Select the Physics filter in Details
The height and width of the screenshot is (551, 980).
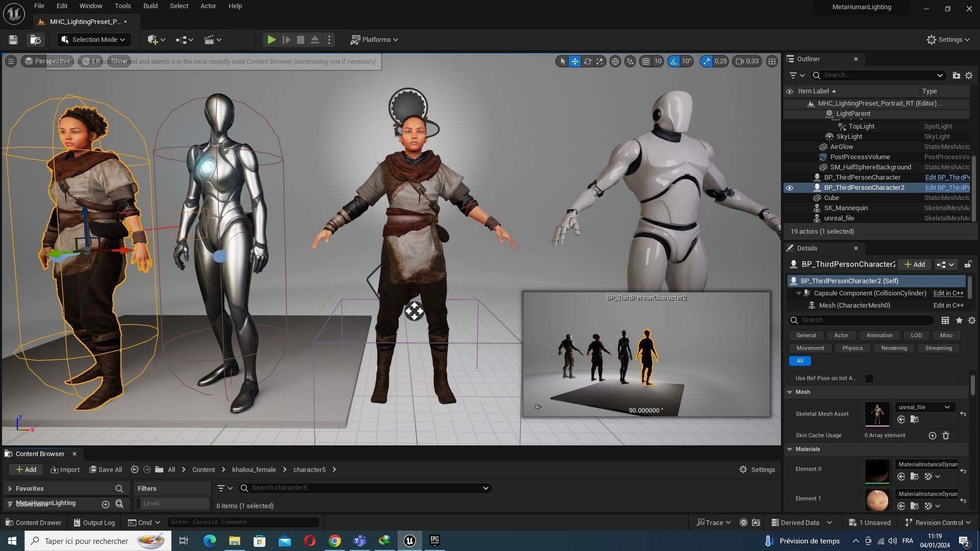[852, 348]
